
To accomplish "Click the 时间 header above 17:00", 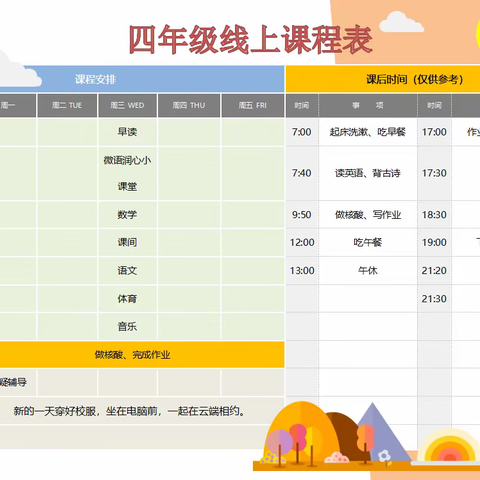I will (434, 106).
